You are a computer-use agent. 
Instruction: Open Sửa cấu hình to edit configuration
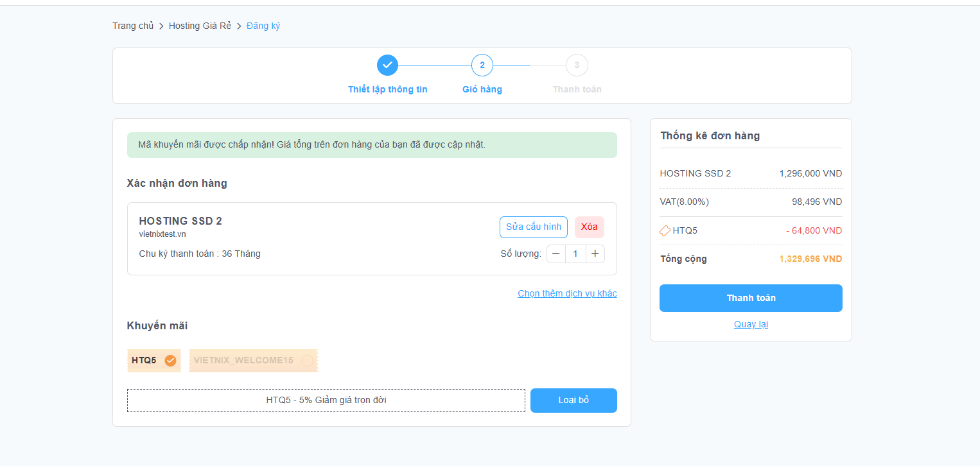533,227
